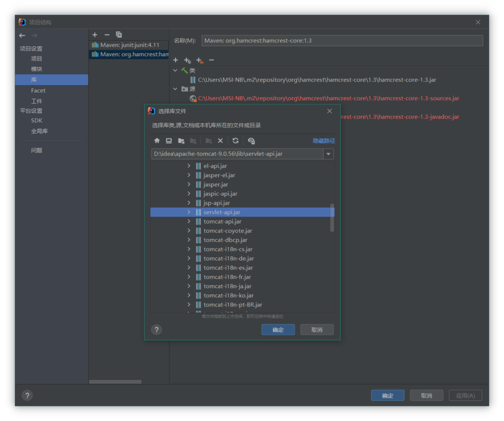This screenshot has width=504, height=421.
Task: Select tomcat-i18n-fr.jar file
Action: [227, 277]
